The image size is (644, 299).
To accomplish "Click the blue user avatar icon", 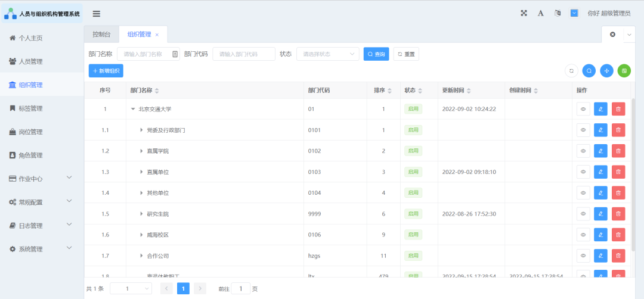I will 574,13.
